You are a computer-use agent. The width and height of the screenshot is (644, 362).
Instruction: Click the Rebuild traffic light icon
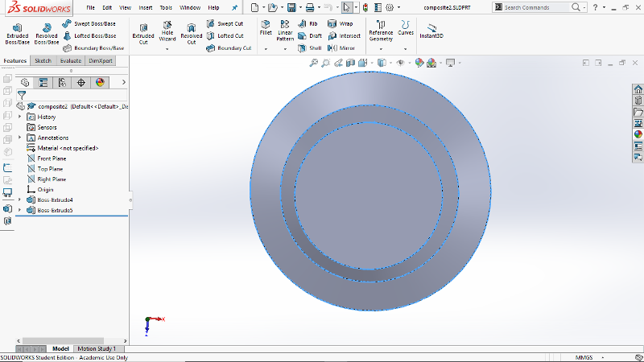[x=365, y=7]
